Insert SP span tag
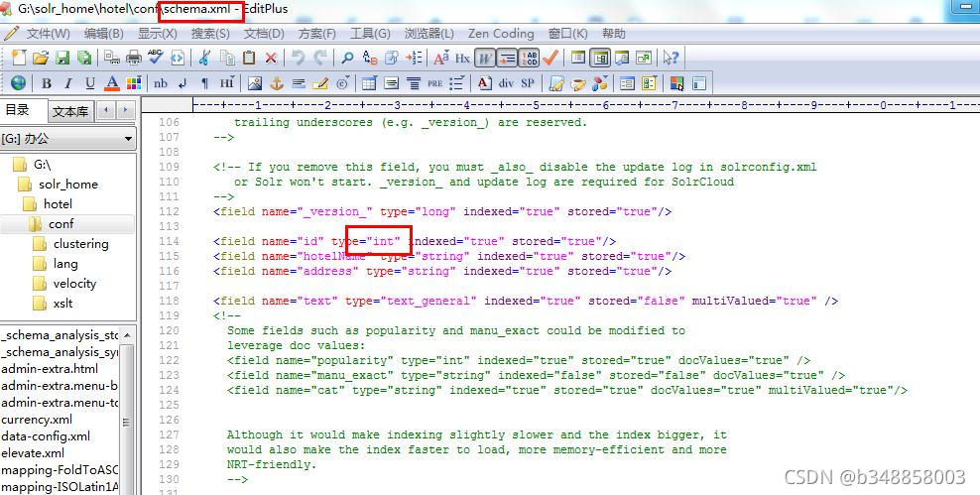980x495 pixels. (x=528, y=82)
